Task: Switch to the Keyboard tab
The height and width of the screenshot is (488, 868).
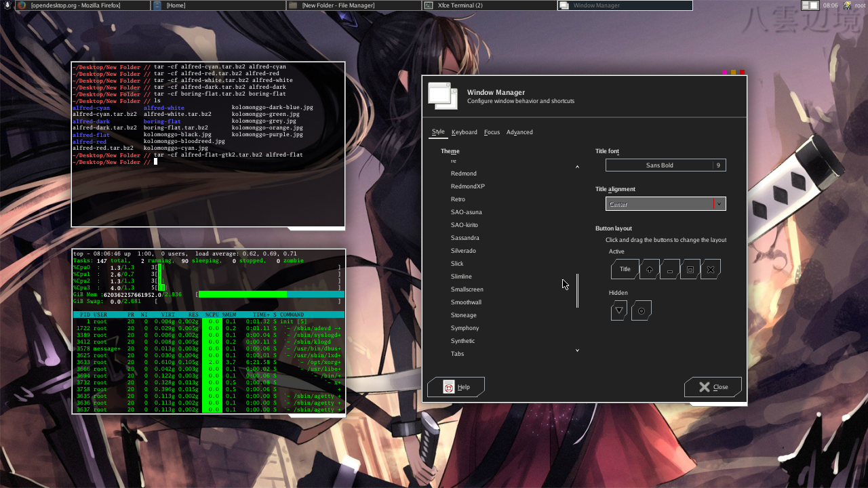Action: click(x=465, y=132)
